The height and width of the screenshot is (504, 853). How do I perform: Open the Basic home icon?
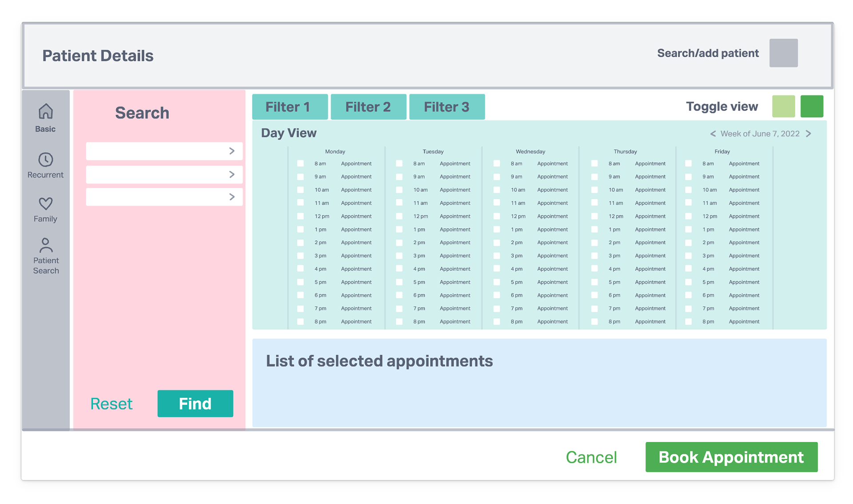(45, 112)
